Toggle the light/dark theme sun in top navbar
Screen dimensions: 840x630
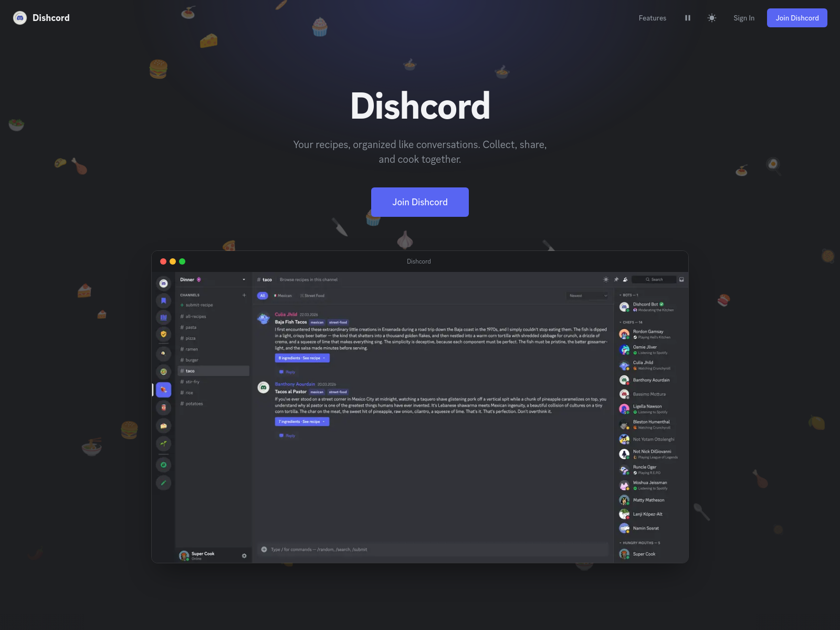click(x=711, y=18)
